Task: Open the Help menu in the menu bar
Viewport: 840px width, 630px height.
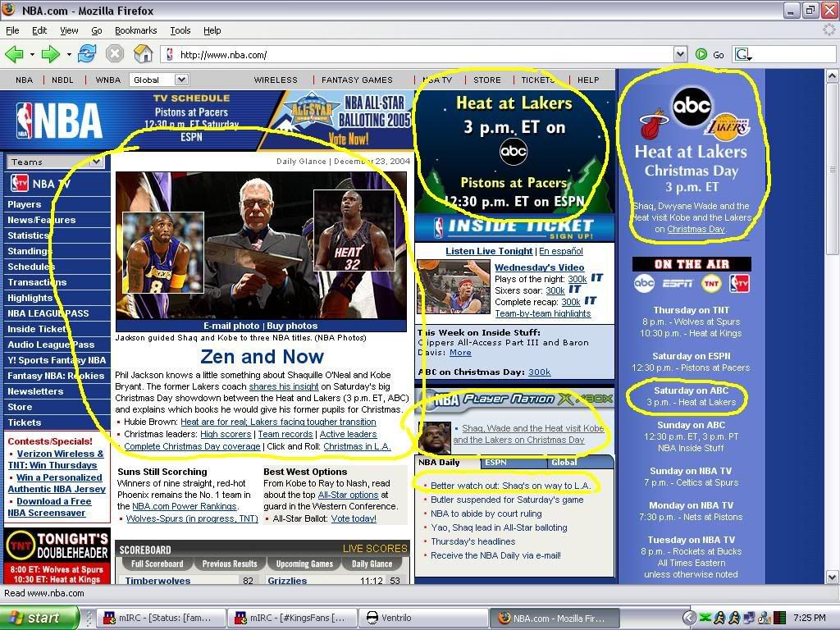Action: [212, 30]
